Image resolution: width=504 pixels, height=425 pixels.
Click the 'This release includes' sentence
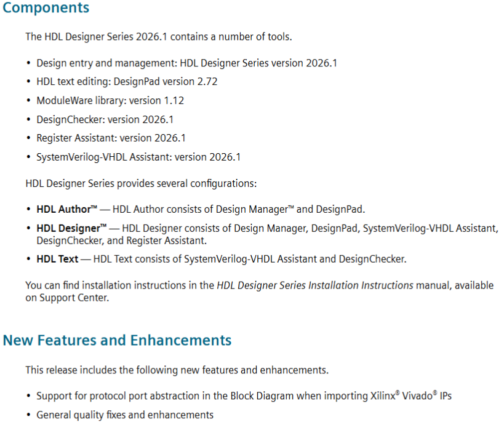(x=177, y=370)
